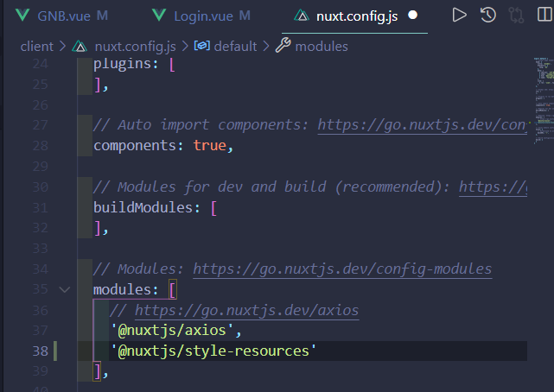
Task: Click the unsaved dot on nuxt.config.js tab
Action: point(412,16)
